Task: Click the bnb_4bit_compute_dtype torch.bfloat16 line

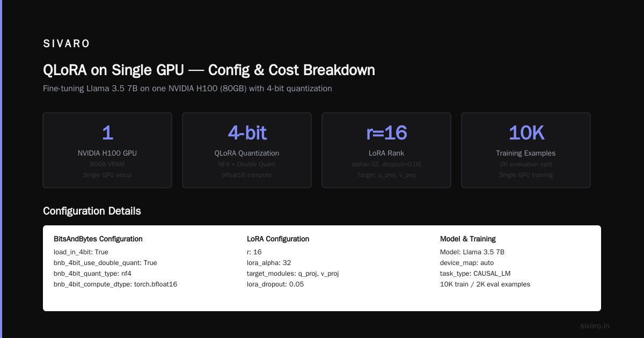Action: tap(115, 284)
